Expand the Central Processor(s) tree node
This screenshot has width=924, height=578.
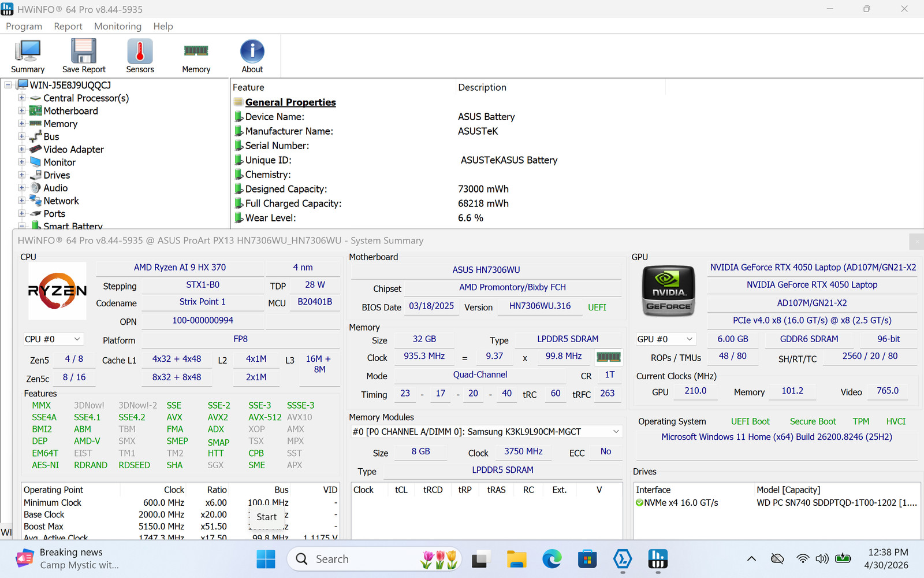click(x=21, y=98)
